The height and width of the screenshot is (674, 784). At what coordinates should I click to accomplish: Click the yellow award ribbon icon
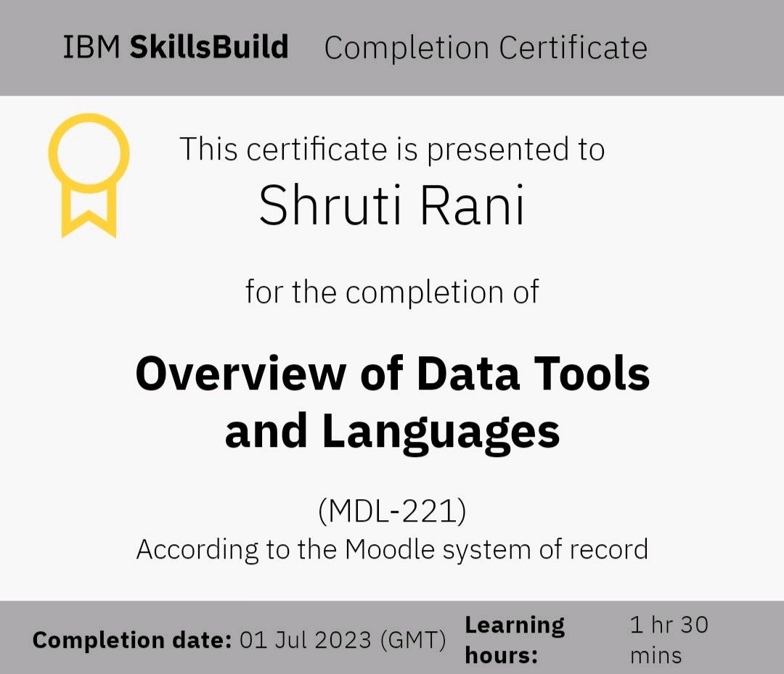click(89, 175)
